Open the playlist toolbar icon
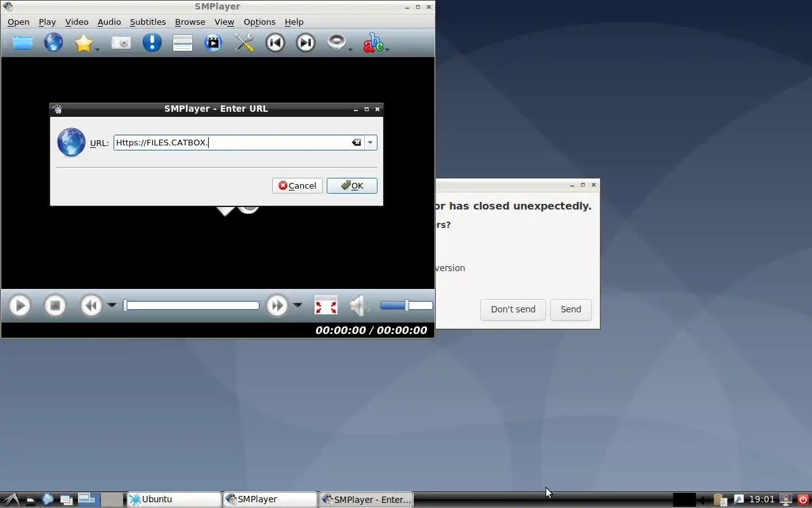Screen dimensions: 812x508 tap(183, 43)
